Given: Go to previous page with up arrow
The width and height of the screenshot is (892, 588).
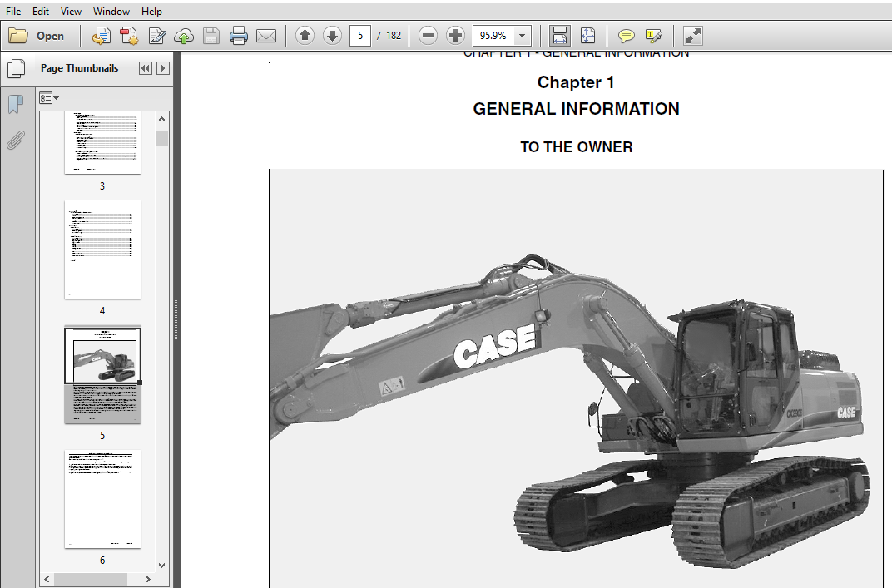Looking at the screenshot, I should point(305,36).
